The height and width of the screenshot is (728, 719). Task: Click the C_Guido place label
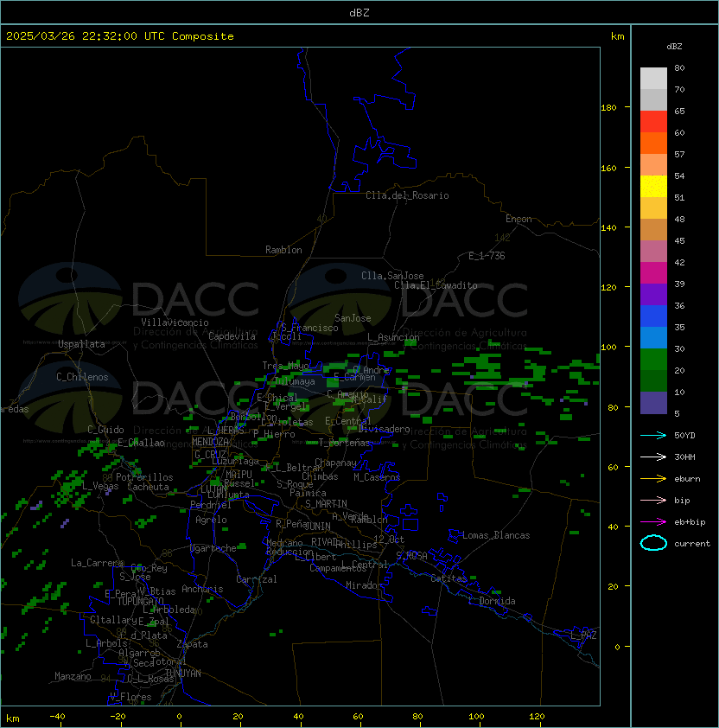[105, 430]
